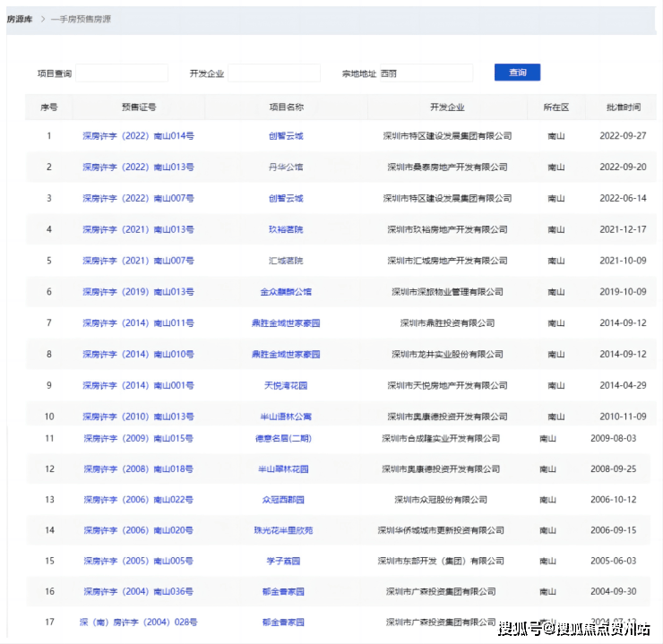Viewport: 663px width, 644px height.
Task: Open the 玖裕茗院 project link
Action: 286,229
